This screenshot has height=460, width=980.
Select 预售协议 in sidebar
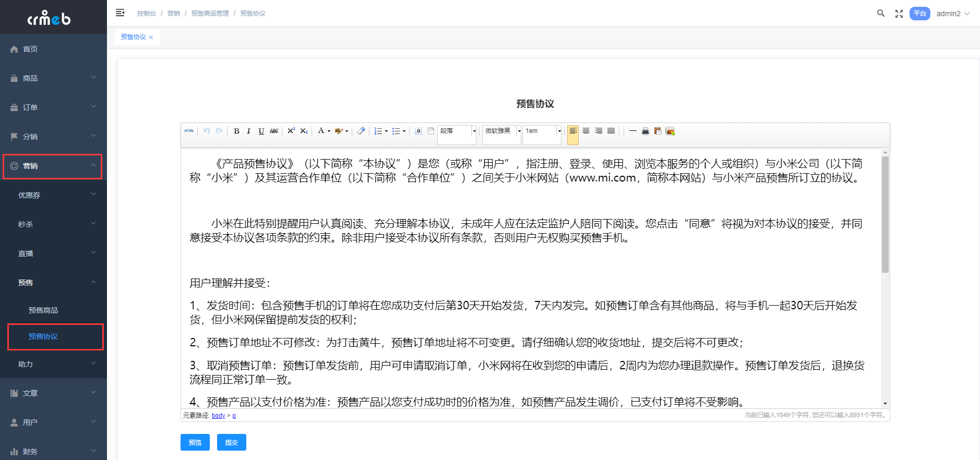point(53,336)
